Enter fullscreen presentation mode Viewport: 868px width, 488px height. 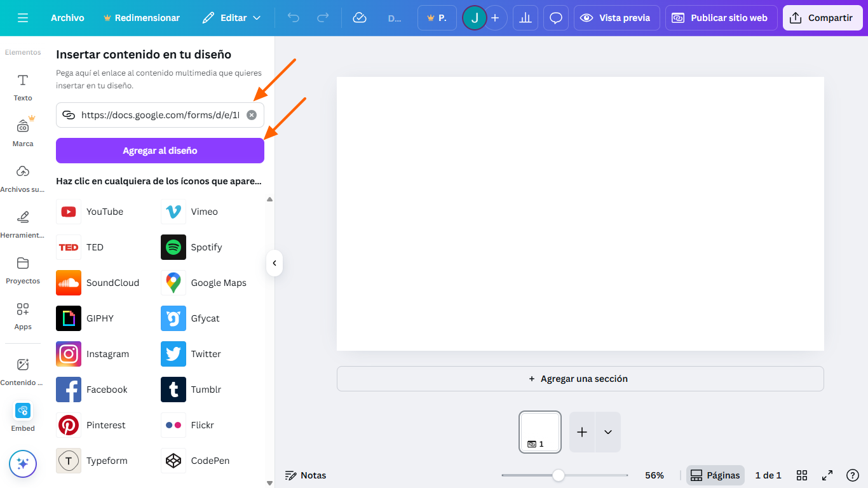coord(827,475)
